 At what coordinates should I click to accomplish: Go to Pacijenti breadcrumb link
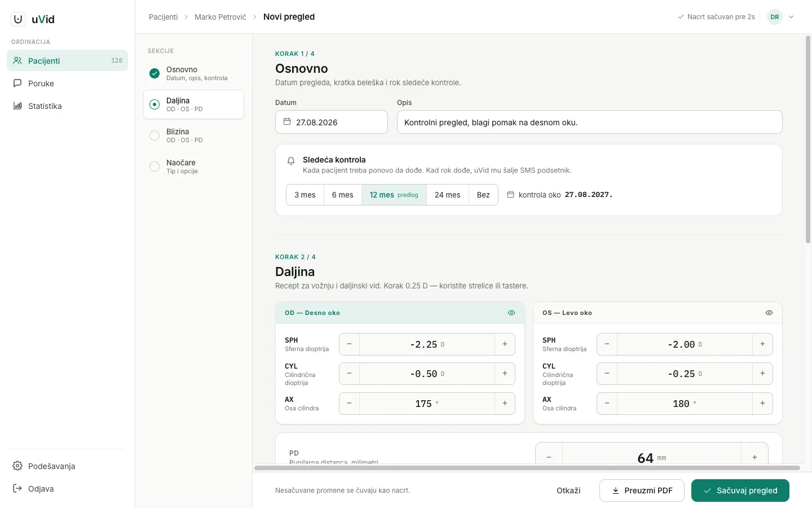click(163, 17)
